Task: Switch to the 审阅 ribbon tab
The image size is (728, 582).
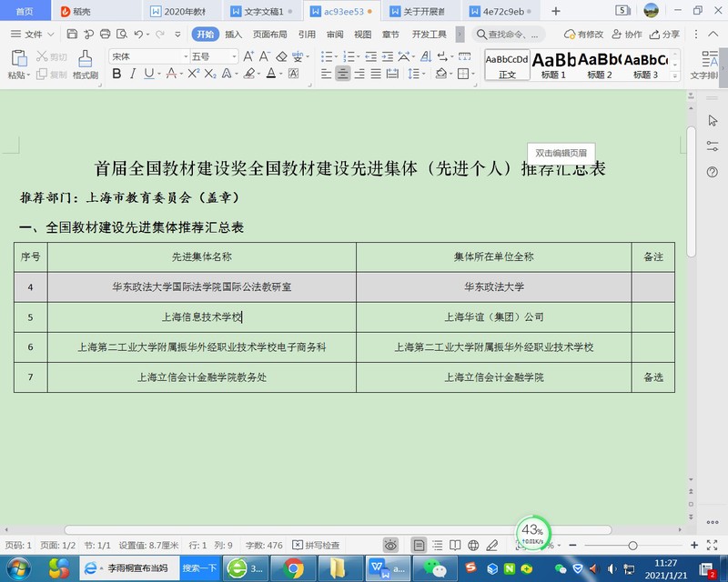Action: coord(335,35)
